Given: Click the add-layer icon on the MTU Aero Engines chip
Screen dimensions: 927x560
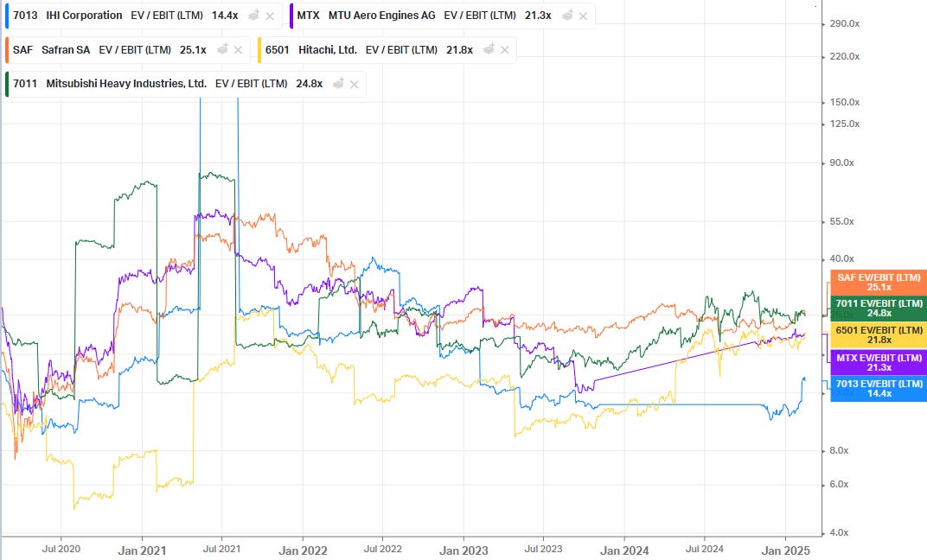Looking at the screenshot, I should 567,16.
